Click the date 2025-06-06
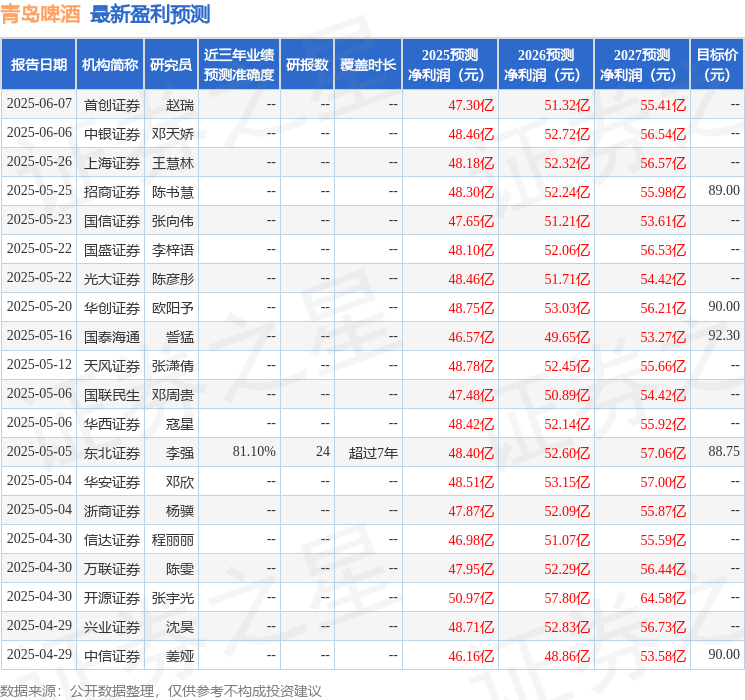 point(39,133)
